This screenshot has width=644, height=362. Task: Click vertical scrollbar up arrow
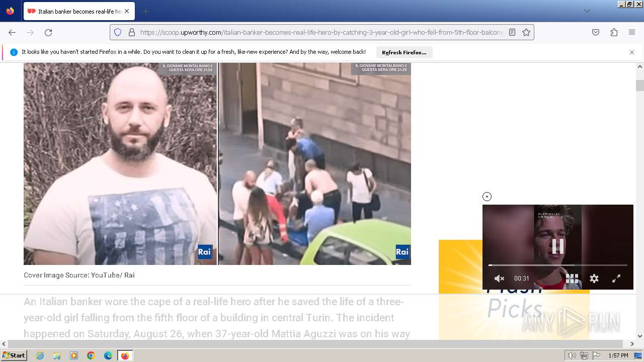[x=640, y=66]
